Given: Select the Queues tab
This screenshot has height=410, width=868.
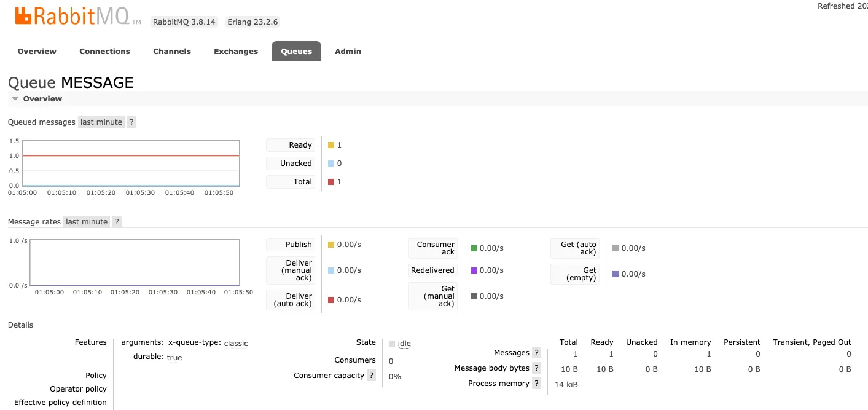Looking at the screenshot, I should (296, 51).
